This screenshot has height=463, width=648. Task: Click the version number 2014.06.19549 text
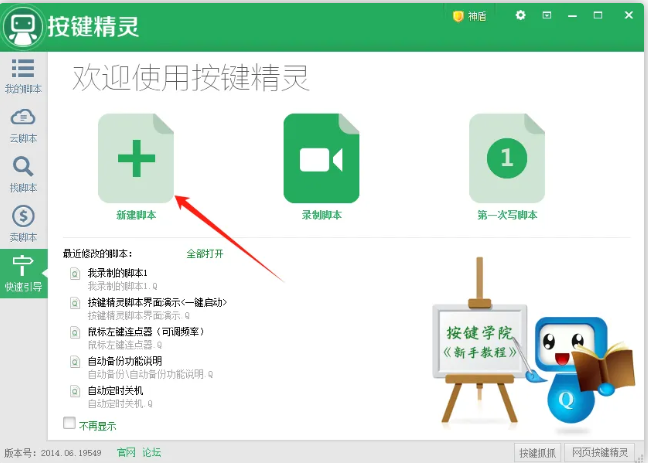[71, 453]
